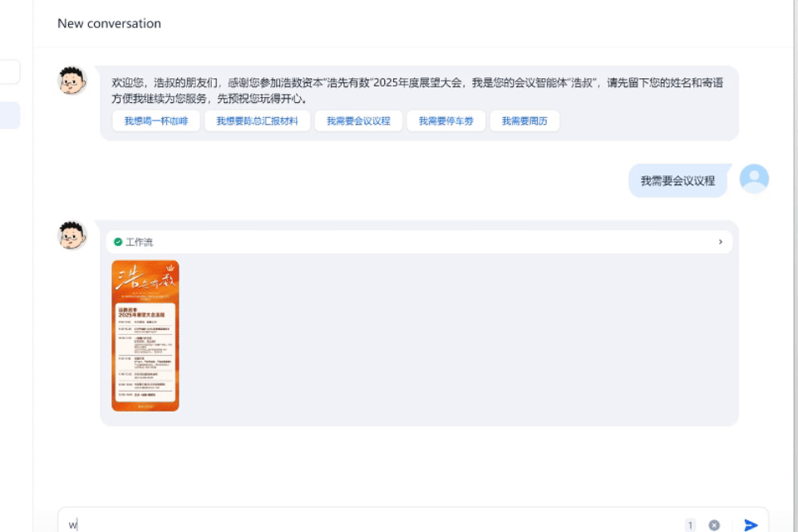798x532 pixels.
Task: Select the highlighted item in left sidebar
Action: (10, 116)
